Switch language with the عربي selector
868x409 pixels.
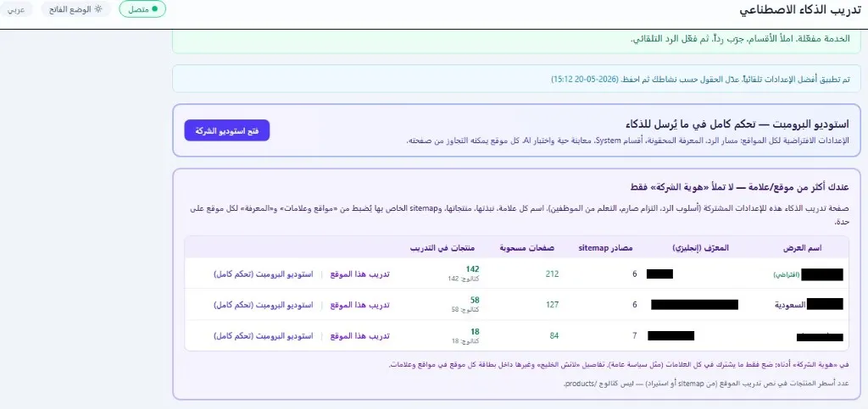[x=16, y=9]
